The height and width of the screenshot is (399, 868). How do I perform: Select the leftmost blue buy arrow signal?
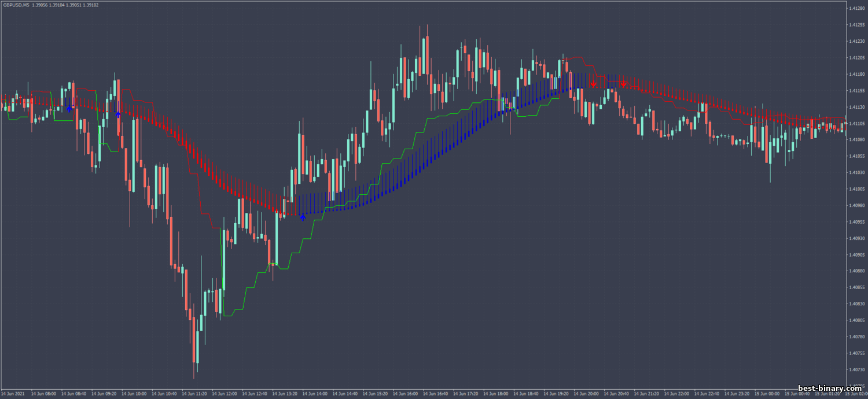tap(69, 109)
